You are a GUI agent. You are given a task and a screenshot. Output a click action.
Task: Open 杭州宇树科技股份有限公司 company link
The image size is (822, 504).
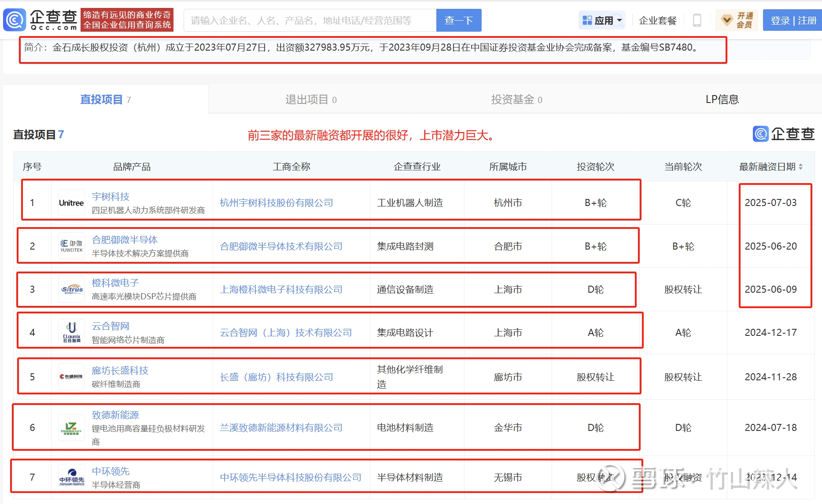(276, 203)
